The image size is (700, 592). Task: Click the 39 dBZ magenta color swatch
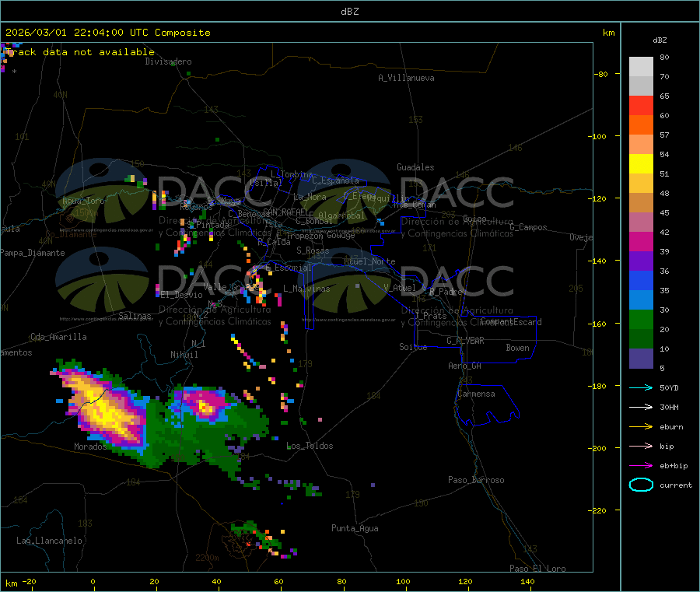641,241
